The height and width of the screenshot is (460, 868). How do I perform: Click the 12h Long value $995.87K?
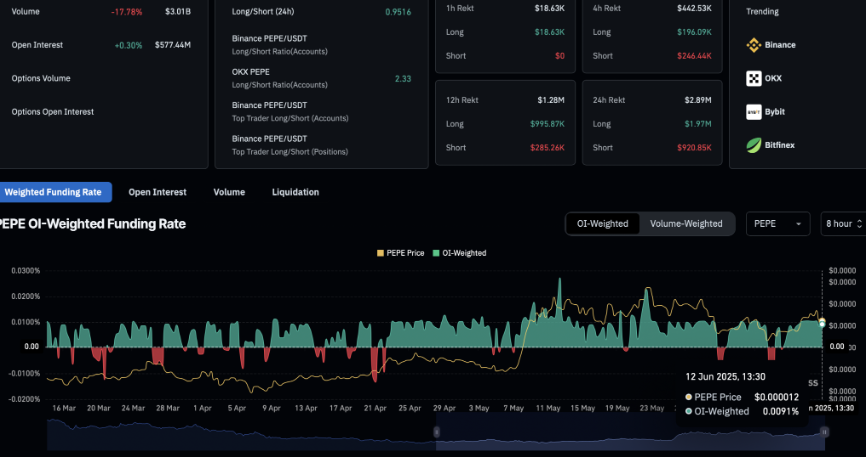pyautogui.click(x=547, y=124)
